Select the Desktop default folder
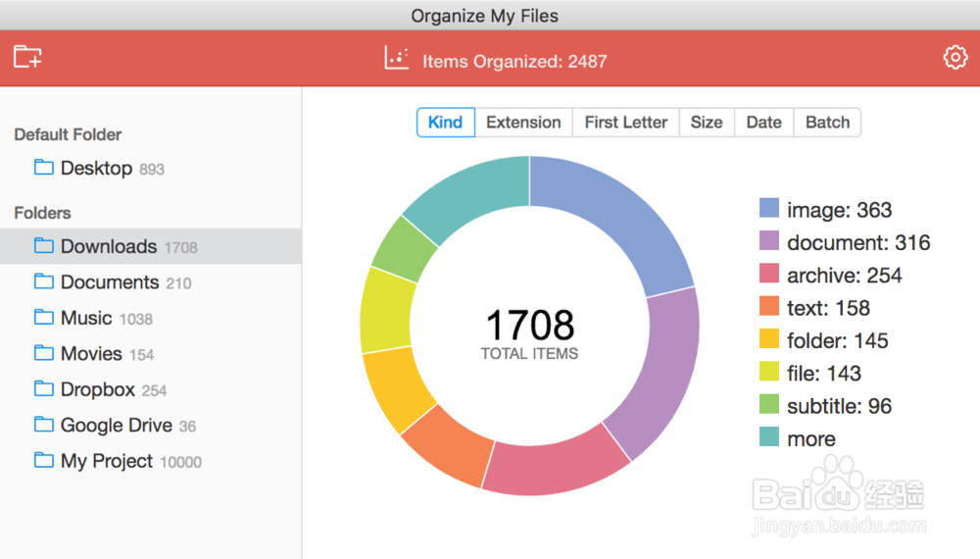The image size is (980, 559). (151, 169)
